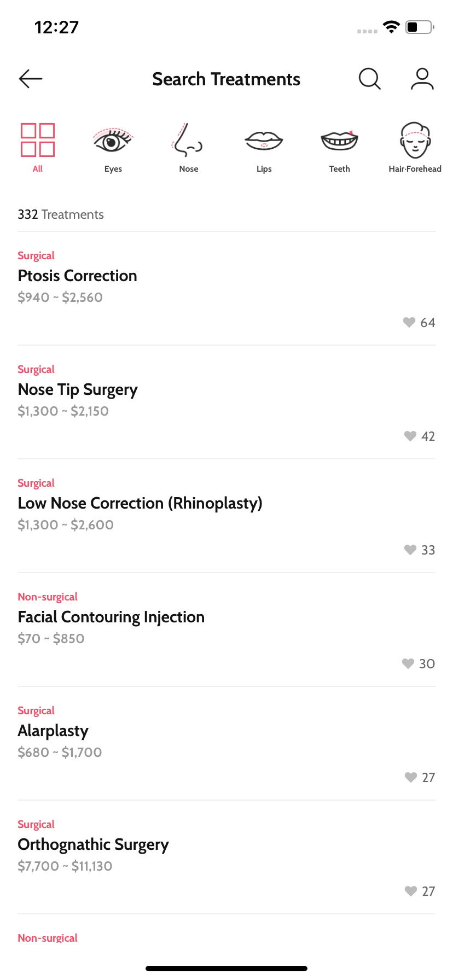Toggle heart on Low Nose Correction
The width and height of the screenshot is (453, 980).
pos(410,550)
